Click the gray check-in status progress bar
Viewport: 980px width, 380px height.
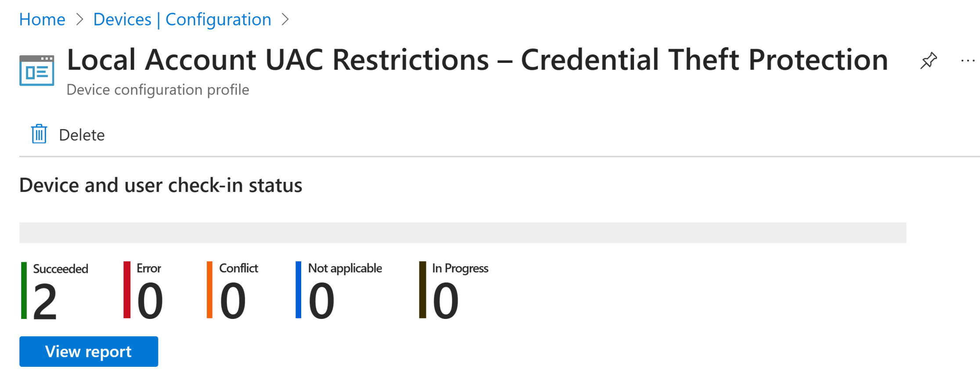click(463, 233)
